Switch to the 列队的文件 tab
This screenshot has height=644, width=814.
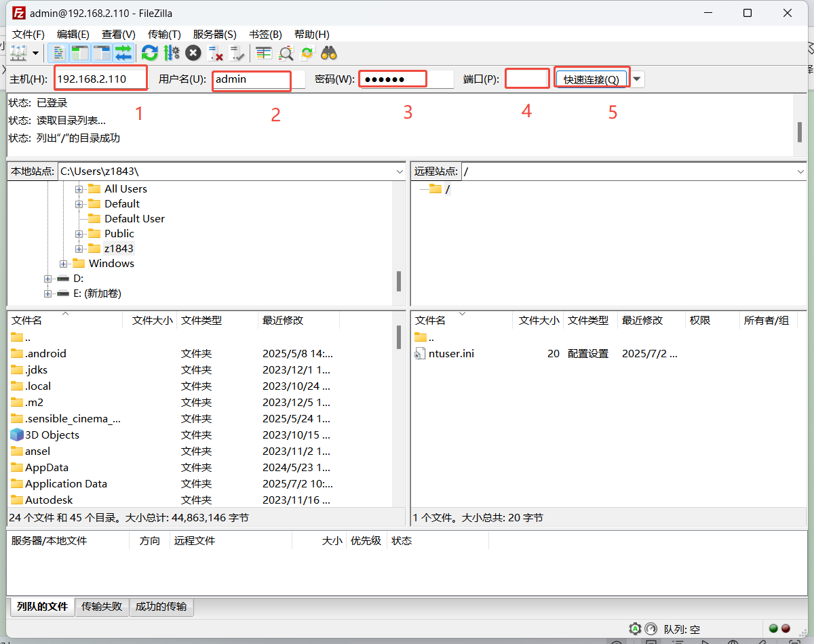(42, 607)
